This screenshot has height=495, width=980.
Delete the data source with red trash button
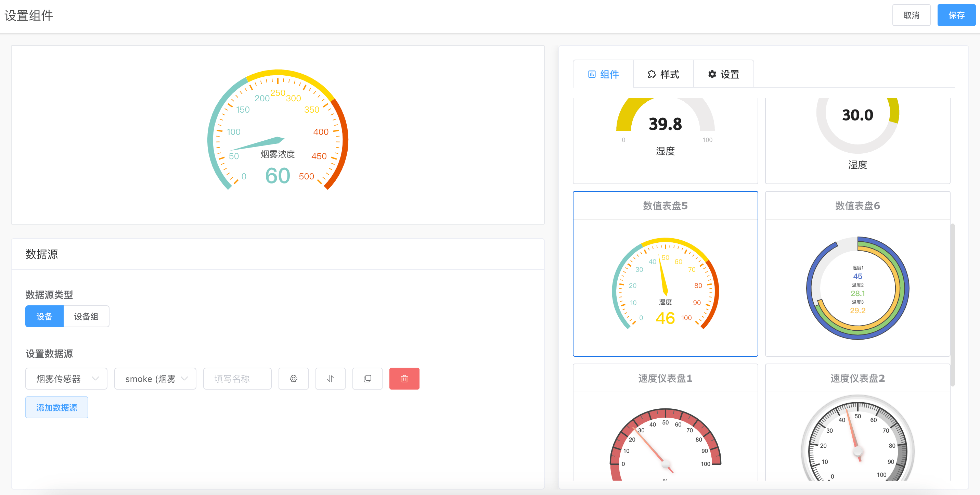pyautogui.click(x=404, y=379)
